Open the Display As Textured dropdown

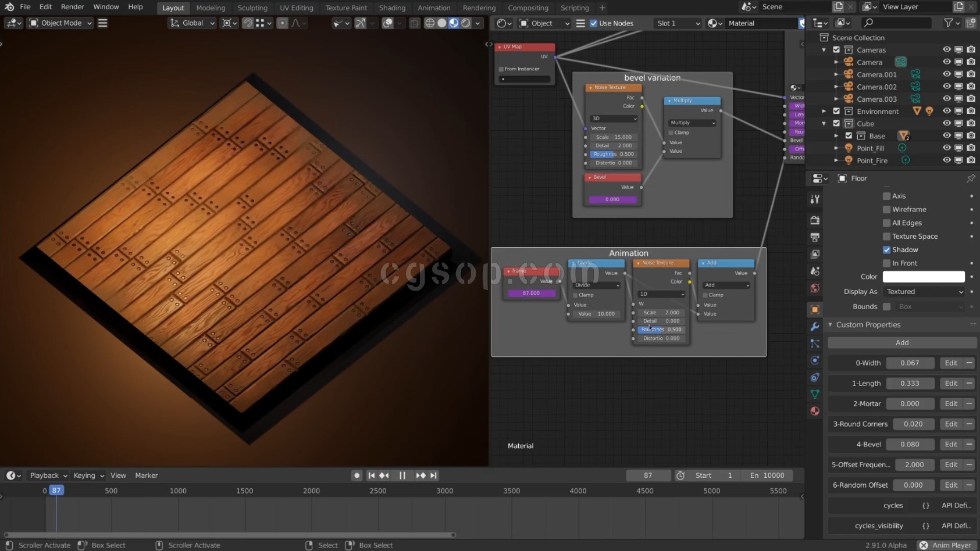click(x=924, y=292)
